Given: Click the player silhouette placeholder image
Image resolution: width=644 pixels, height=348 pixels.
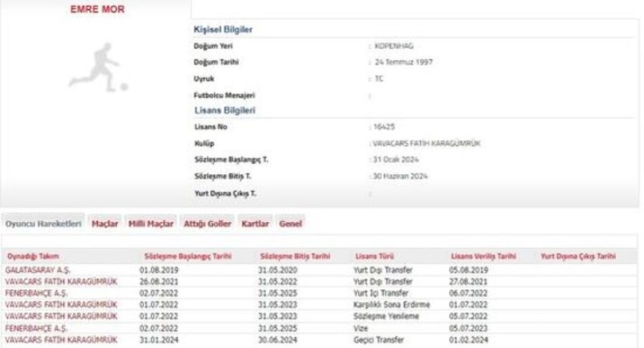Looking at the screenshot, I should pos(99,67).
